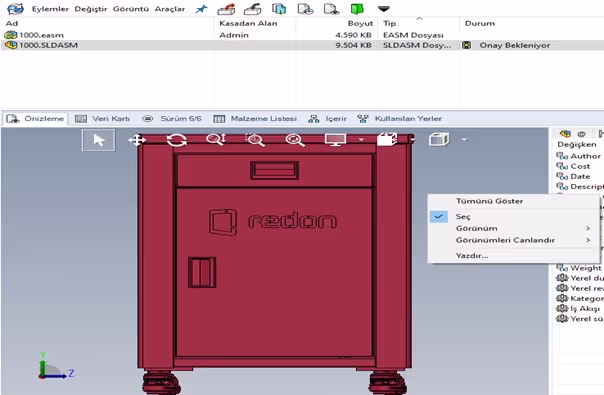Select the Cost variable row
Screen dimensions: 604x395
point(580,166)
